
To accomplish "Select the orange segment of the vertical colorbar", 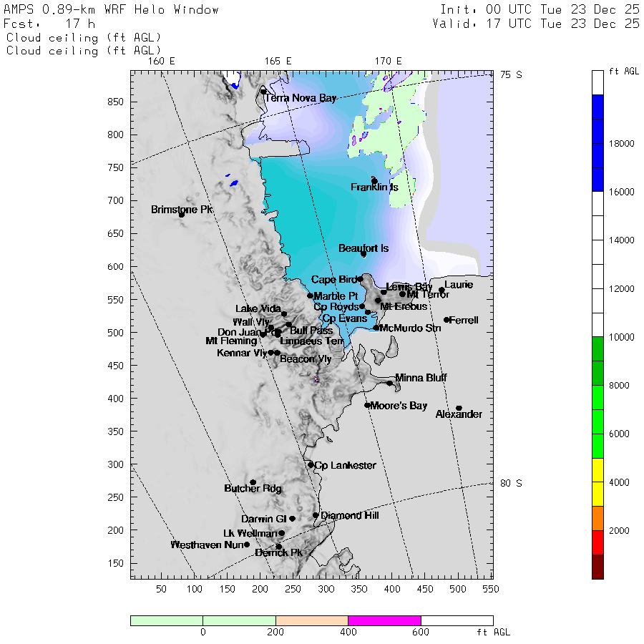I will pyautogui.click(x=597, y=518).
